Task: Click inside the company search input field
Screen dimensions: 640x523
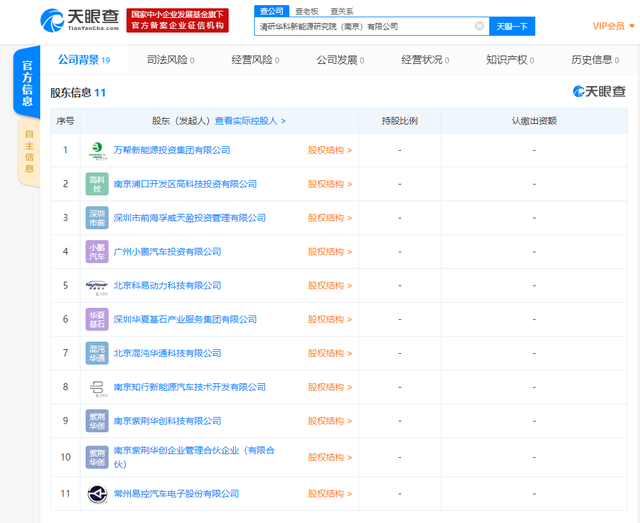Action: pos(365,26)
